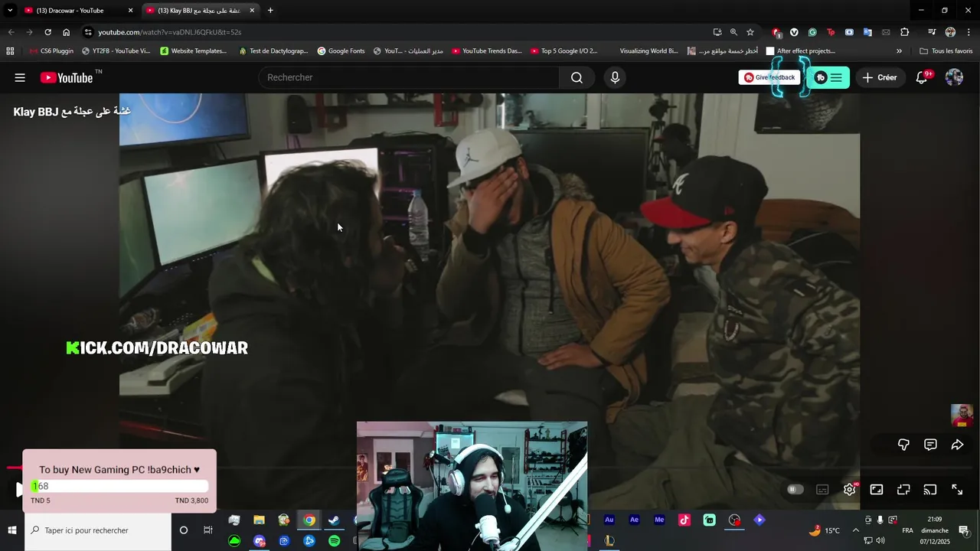The image size is (980, 551).
Task: Open Google Fonts bookmark
Action: pos(341,51)
